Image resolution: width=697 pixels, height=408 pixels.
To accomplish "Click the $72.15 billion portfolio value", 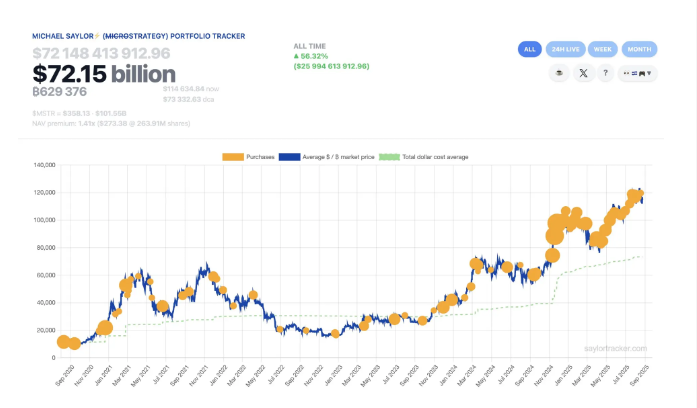I will click(x=104, y=74).
